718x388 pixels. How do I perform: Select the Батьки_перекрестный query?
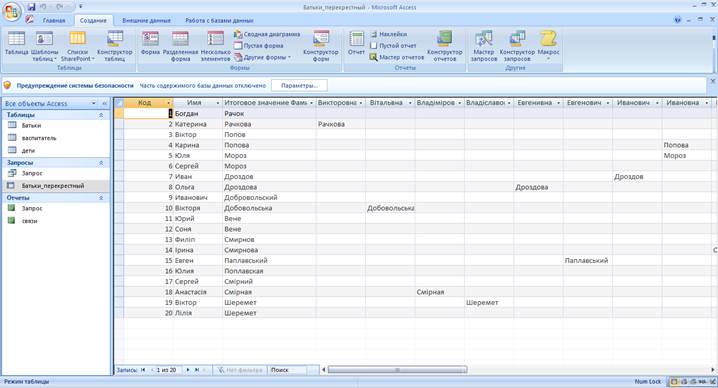(56, 186)
